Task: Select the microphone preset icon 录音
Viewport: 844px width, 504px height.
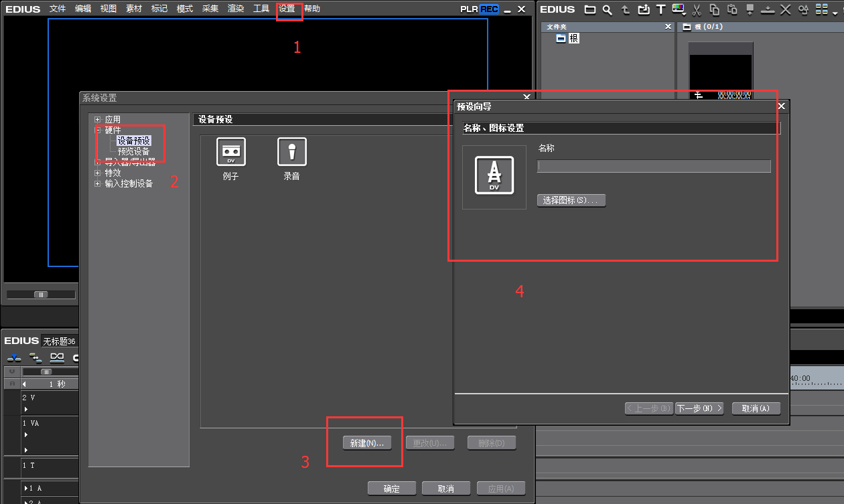Action: (291, 152)
